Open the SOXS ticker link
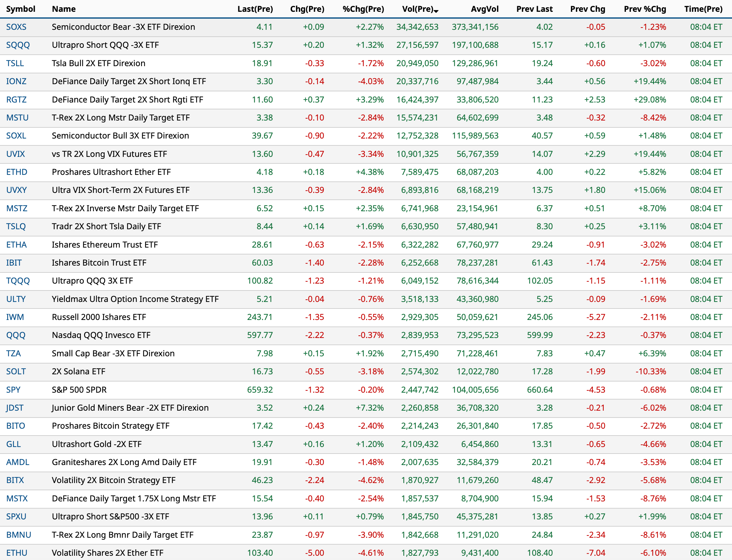 (16, 27)
